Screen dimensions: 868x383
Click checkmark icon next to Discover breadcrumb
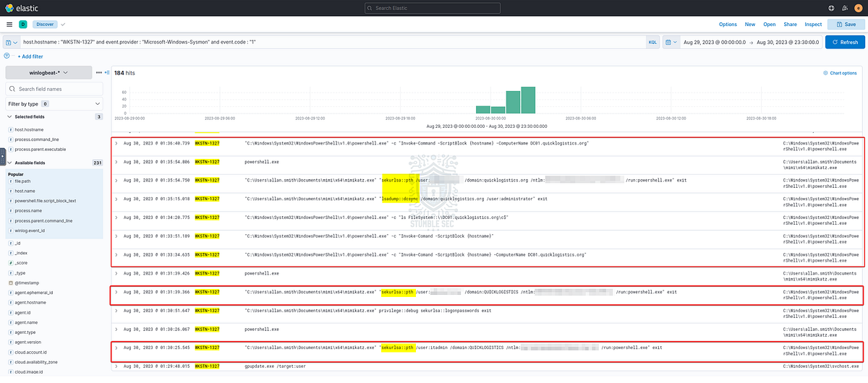click(62, 25)
